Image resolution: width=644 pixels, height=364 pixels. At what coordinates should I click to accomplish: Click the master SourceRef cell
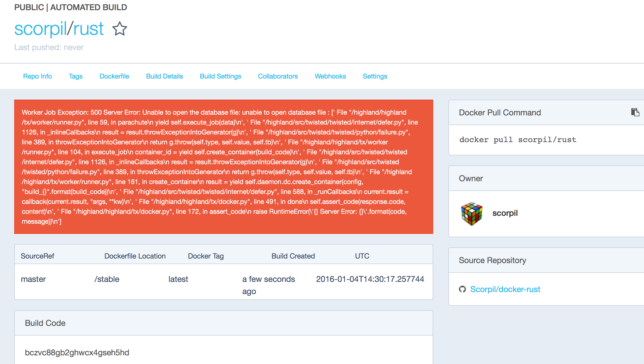[x=33, y=279]
